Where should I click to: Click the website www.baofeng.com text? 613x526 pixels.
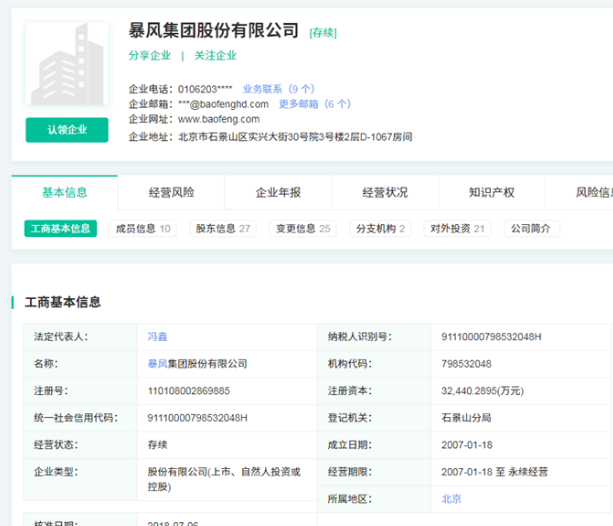point(219,119)
